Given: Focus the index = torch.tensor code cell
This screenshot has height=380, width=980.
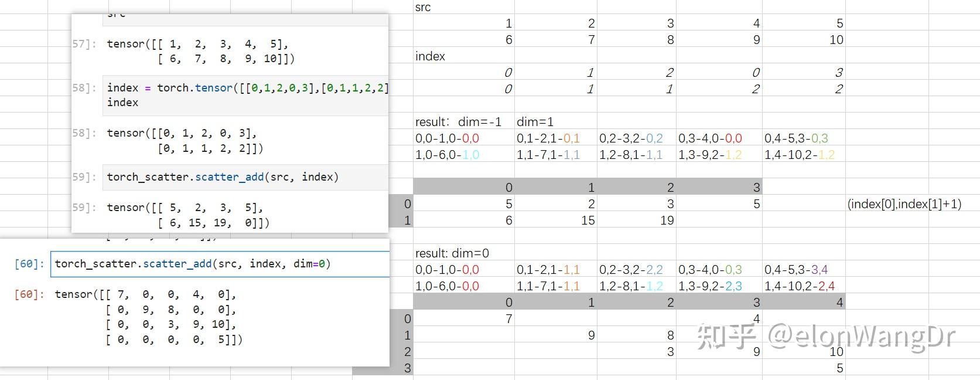Looking at the screenshot, I should pos(245,94).
